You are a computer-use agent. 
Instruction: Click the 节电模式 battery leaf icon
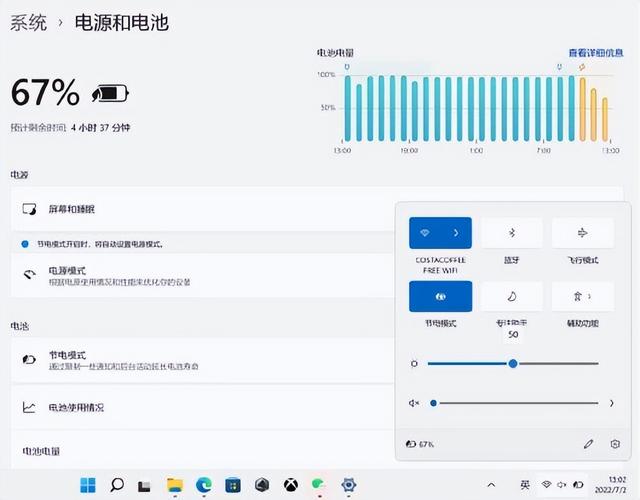pyautogui.click(x=29, y=360)
